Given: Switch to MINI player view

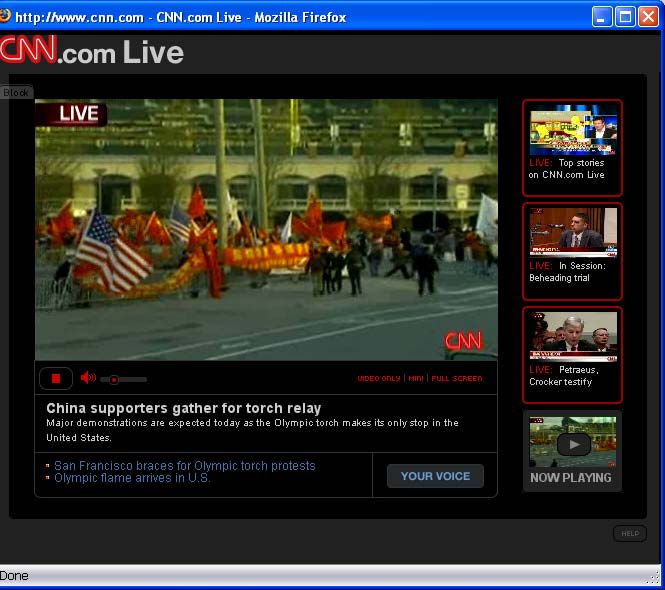Looking at the screenshot, I should pyautogui.click(x=416, y=378).
